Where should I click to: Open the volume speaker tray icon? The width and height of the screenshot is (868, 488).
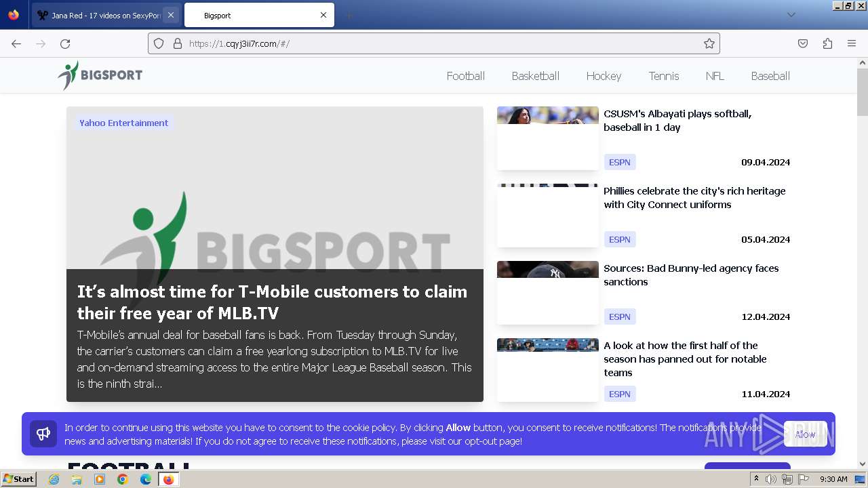point(771,479)
